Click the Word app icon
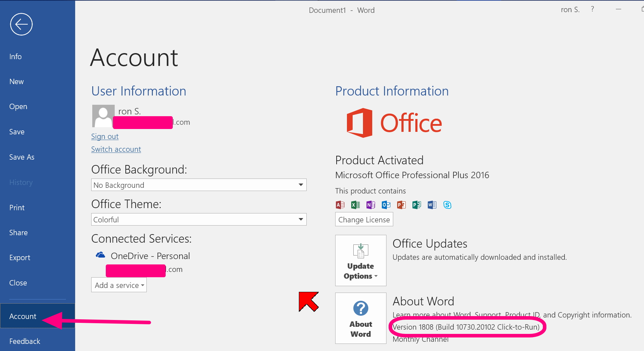 (432, 205)
